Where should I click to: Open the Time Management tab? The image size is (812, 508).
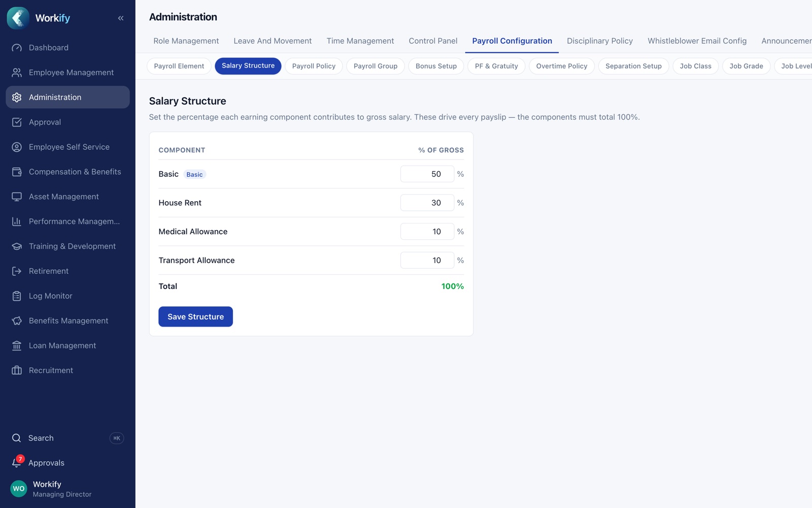[360, 41]
